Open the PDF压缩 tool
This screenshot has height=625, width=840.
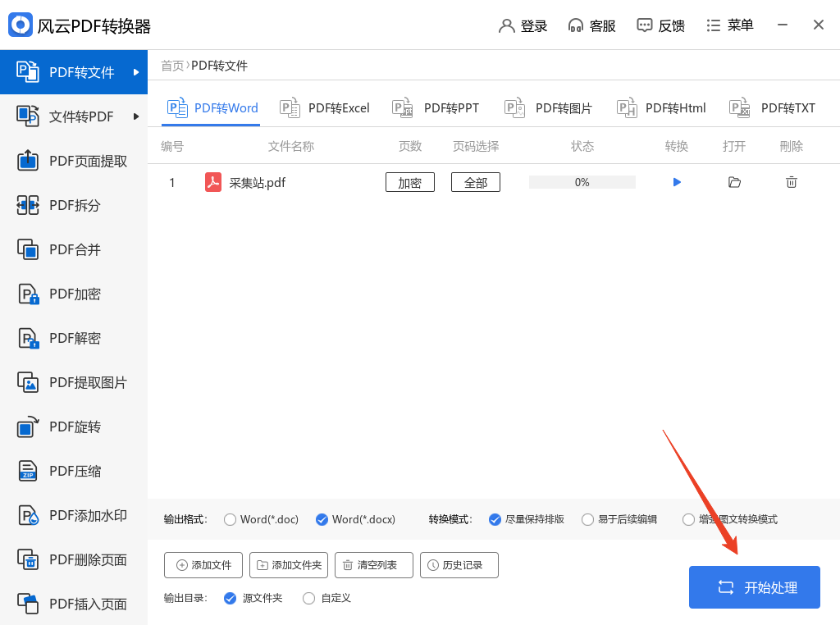point(73,472)
